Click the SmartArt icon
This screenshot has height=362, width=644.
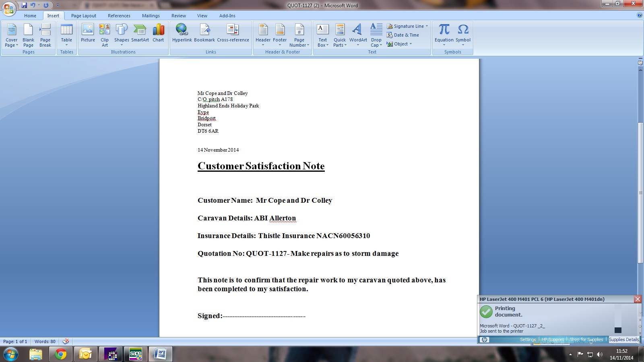point(140,33)
